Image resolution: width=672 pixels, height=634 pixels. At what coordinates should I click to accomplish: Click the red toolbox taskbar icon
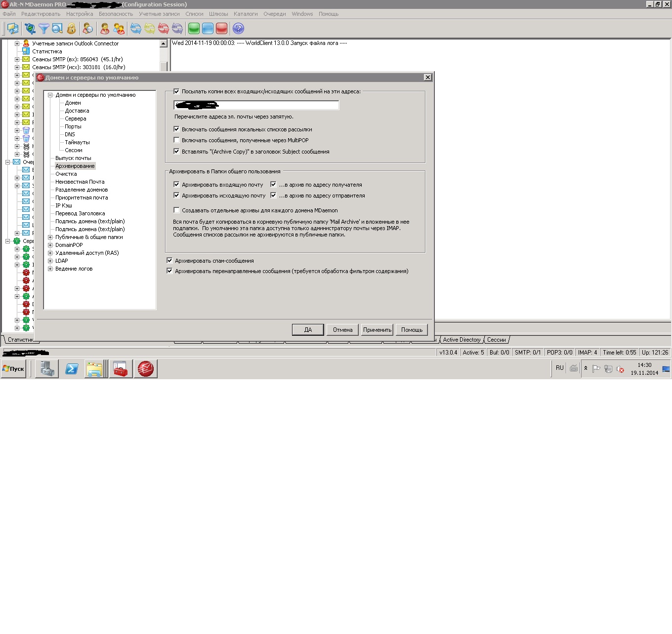pyautogui.click(x=121, y=369)
